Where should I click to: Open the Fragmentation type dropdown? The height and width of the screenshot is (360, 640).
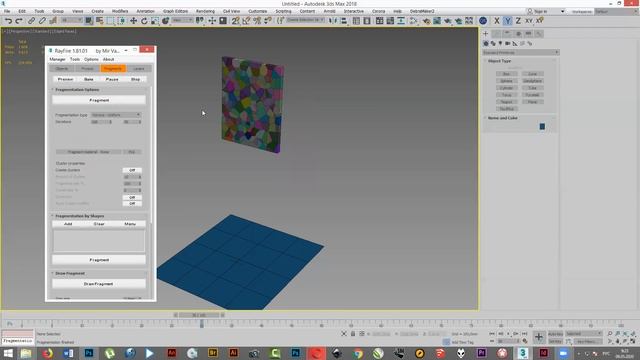tap(116, 115)
